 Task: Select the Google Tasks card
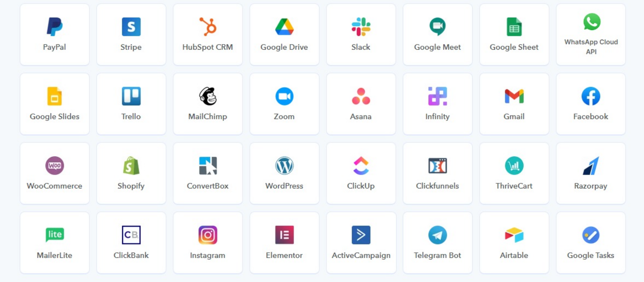[x=591, y=242]
